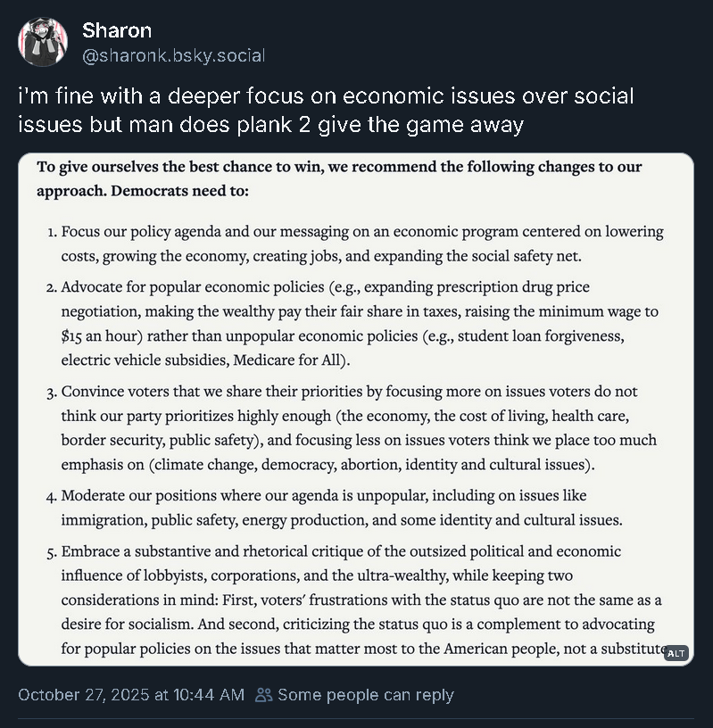713x728 pixels.
Task: Click the people icon beside reply settings
Action: pyautogui.click(x=264, y=695)
